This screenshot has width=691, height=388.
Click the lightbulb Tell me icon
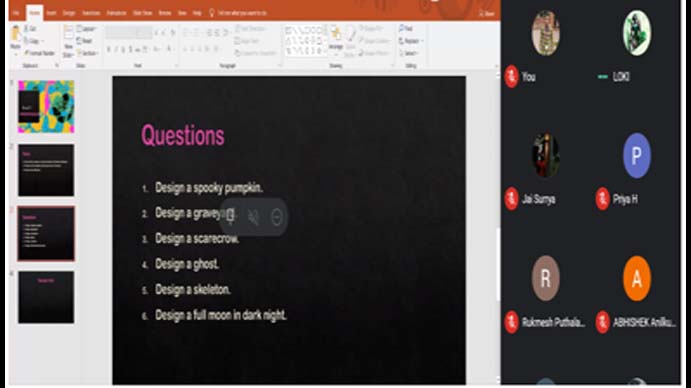click(x=212, y=13)
